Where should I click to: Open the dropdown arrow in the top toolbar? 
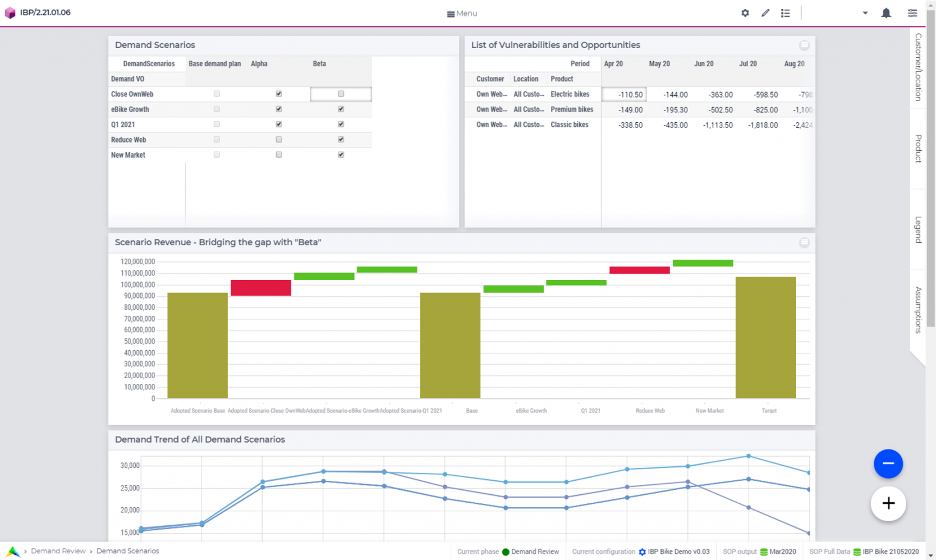pyautogui.click(x=865, y=12)
